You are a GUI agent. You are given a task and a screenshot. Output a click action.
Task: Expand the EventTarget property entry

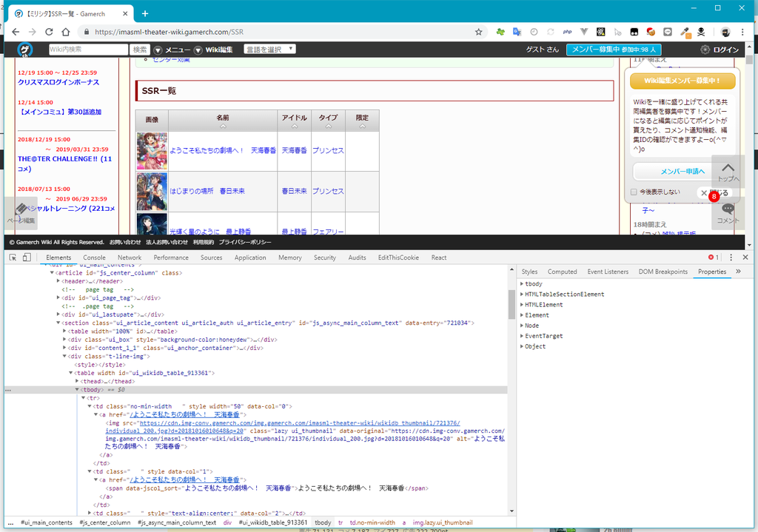pos(522,336)
